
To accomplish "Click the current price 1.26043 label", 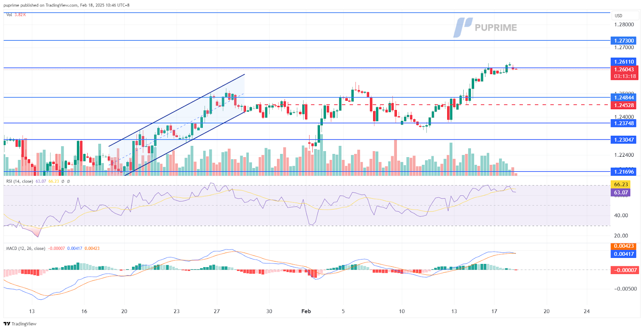I will pyautogui.click(x=624, y=69).
